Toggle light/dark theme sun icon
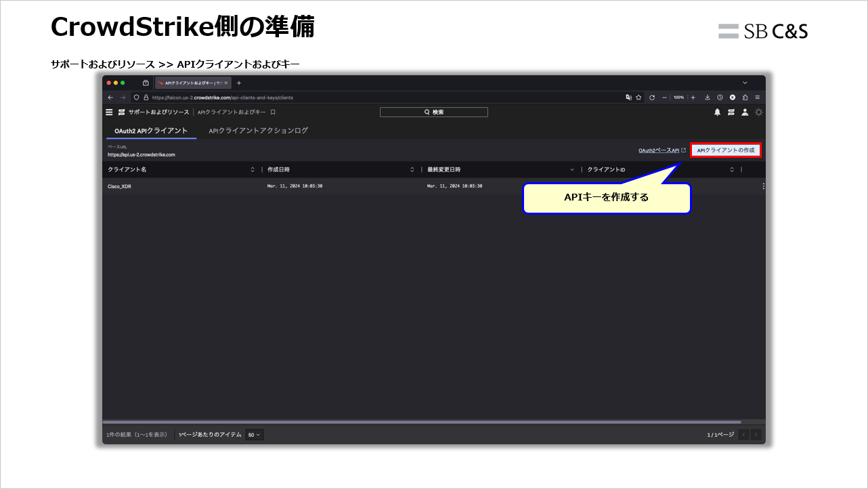 point(759,112)
